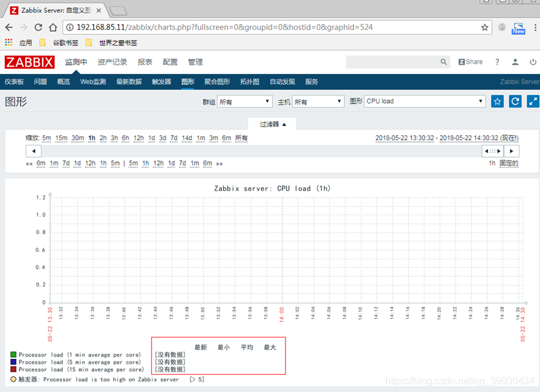This screenshot has width=540, height=392.
Task: Open the browser home page icon
Action: tap(53, 27)
